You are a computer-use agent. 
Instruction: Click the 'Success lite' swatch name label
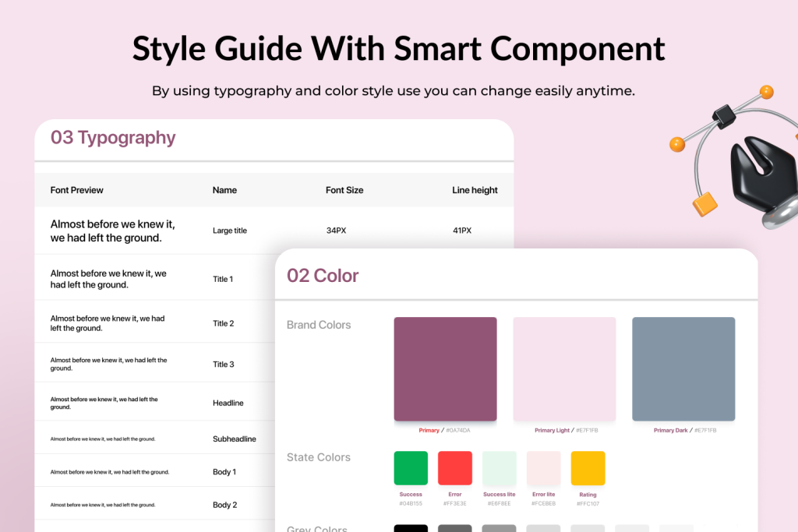(x=500, y=495)
